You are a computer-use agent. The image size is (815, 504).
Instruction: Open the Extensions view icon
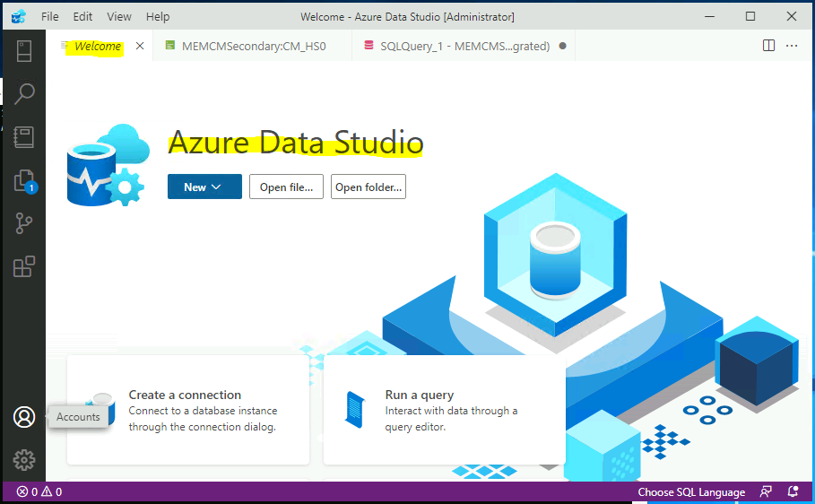coord(24,266)
